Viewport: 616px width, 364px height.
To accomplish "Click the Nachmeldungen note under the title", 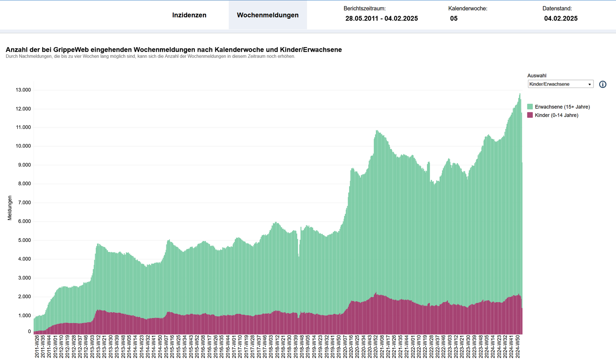I will pyautogui.click(x=150, y=56).
